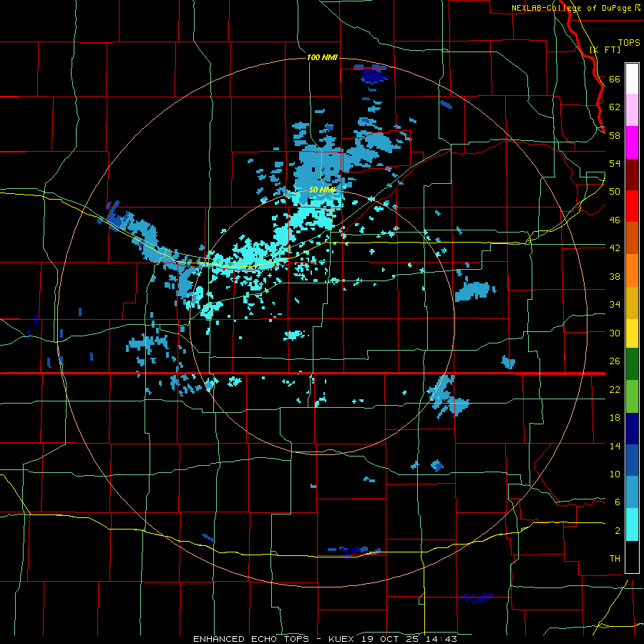Click the magenta legend swatch
This screenshot has height=644, width=644.
(632, 142)
